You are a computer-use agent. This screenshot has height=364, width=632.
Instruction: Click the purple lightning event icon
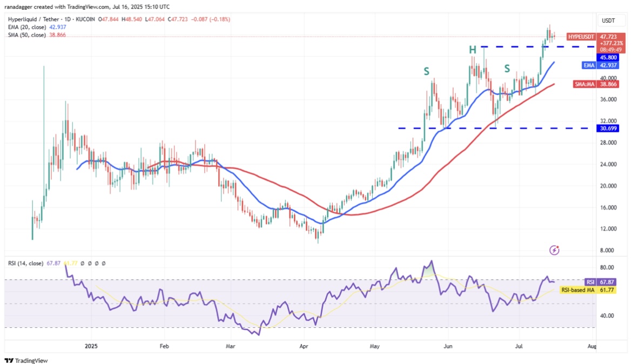[x=554, y=250]
